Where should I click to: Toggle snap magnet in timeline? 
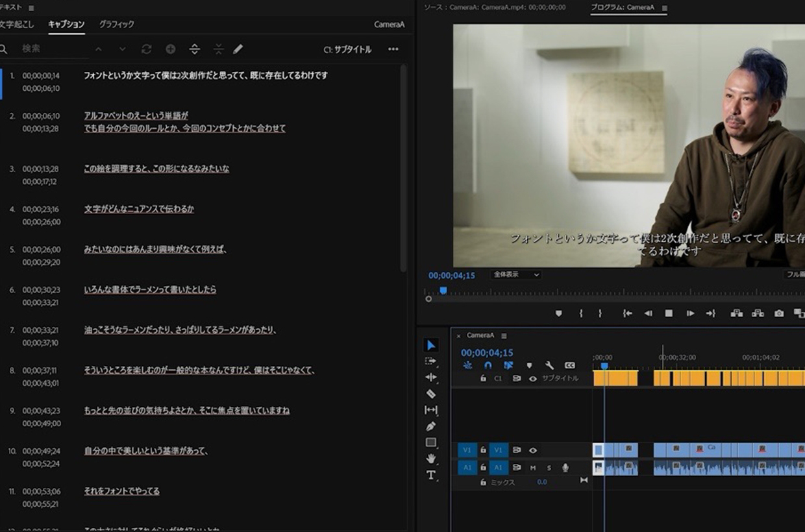[488, 365]
